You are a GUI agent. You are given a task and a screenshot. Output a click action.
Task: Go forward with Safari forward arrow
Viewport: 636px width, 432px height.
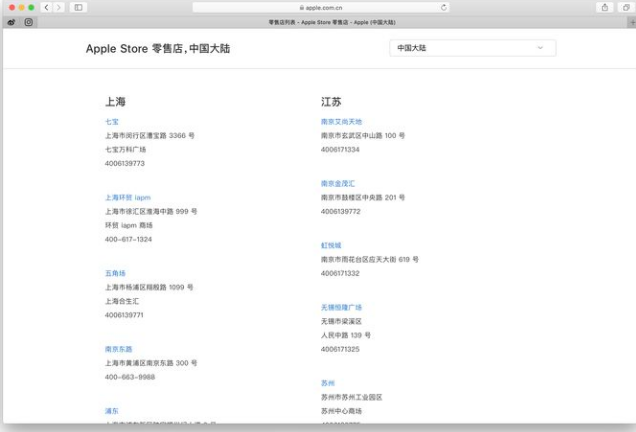coord(59,7)
